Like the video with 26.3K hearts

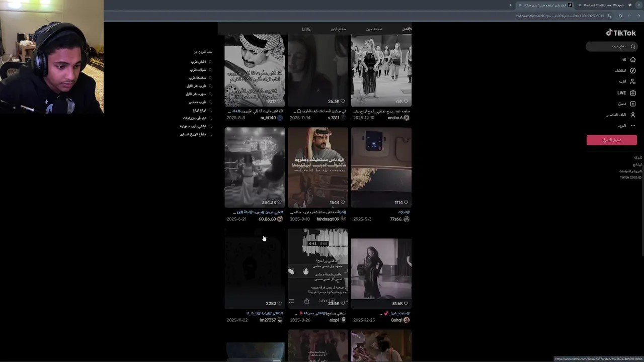point(343,101)
